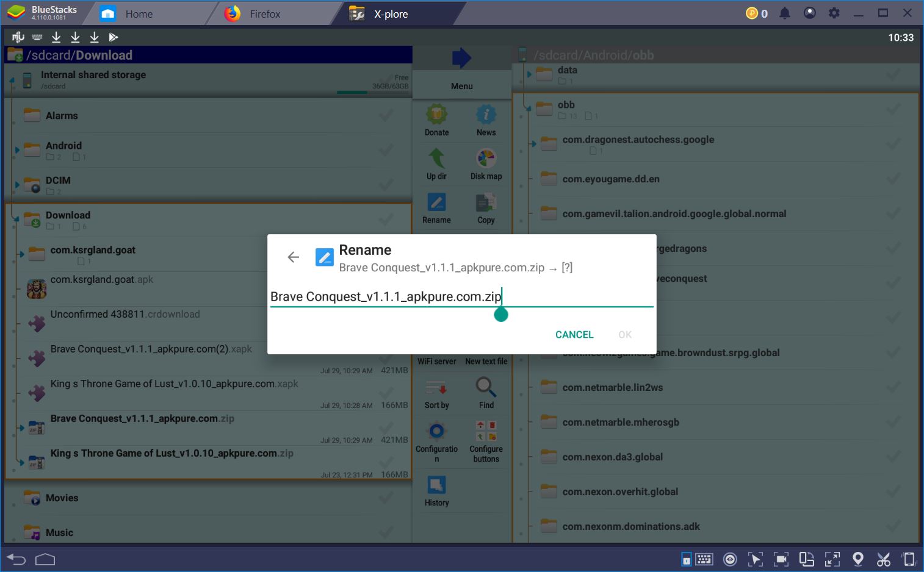Check the mark for Android folder
The height and width of the screenshot is (572, 924).
(386, 149)
